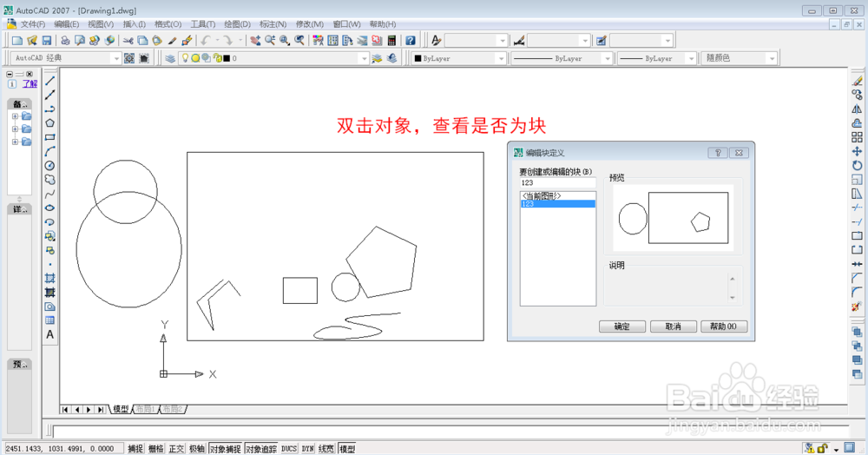Screen dimensions: 868x455
Task: Select the Explode modify tool
Action: 857,307
